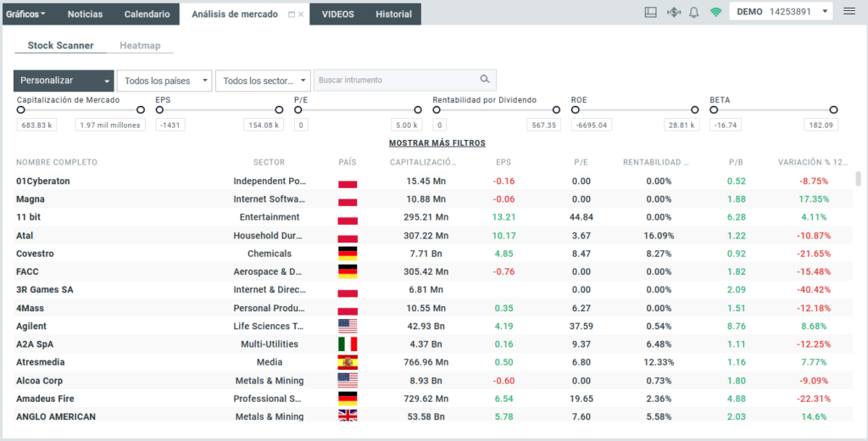Select the Stock Scanner tab
868x441 pixels.
[x=60, y=46]
